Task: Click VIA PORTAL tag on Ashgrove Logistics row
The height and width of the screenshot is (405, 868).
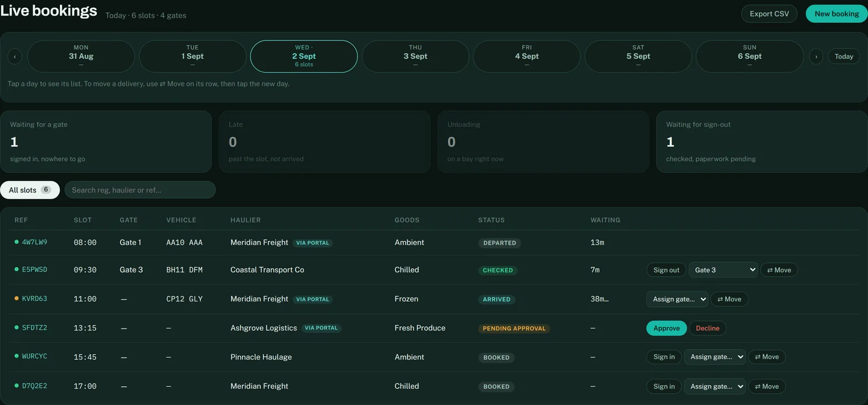Action: tap(321, 328)
